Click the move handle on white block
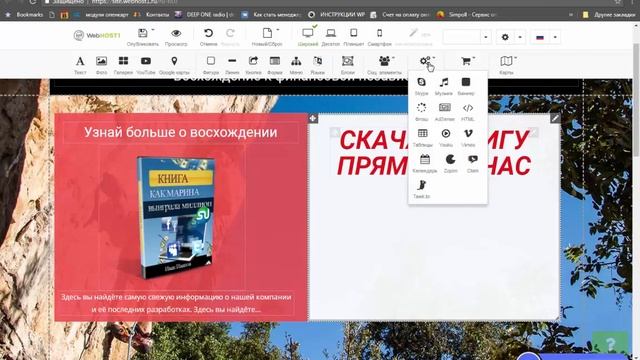This screenshot has height=360, width=640. pyautogui.click(x=313, y=118)
